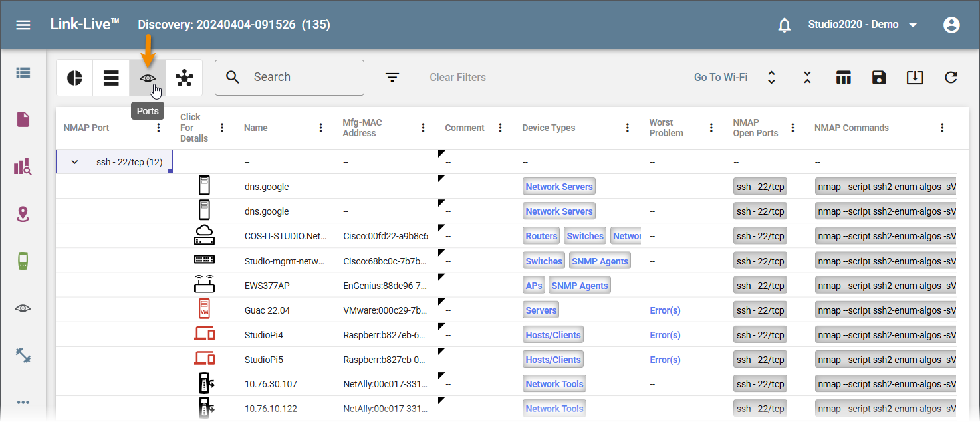Open the hamburger main menu
Image resolution: width=980 pixels, height=422 pixels.
pyautogui.click(x=23, y=25)
